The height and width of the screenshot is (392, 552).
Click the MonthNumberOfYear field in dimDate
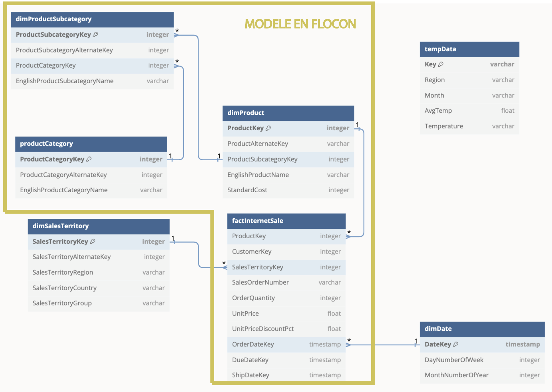(x=482, y=375)
